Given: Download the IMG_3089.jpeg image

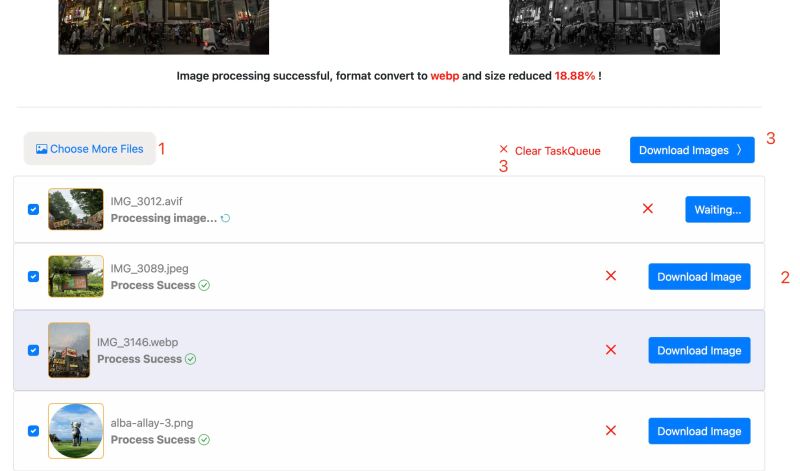Looking at the screenshot, I should 699,277.
